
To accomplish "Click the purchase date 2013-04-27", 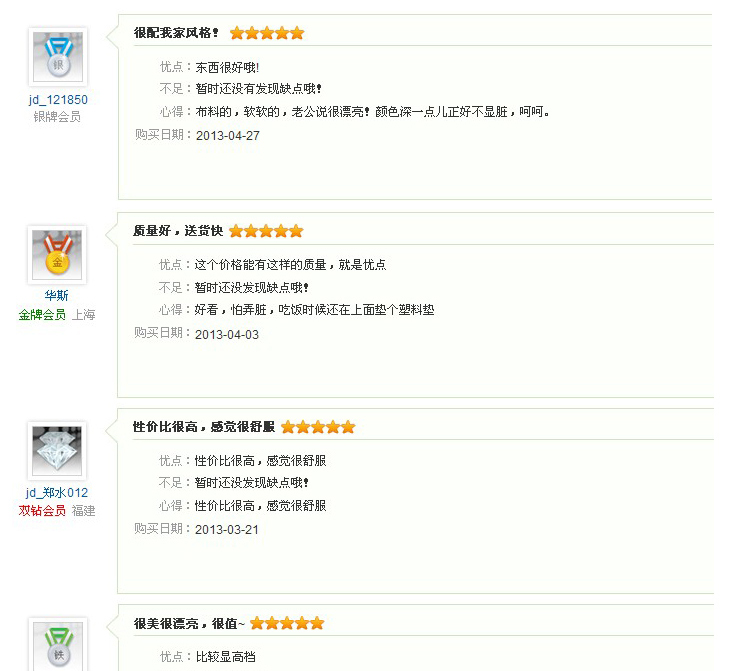I will pos(228,136).
